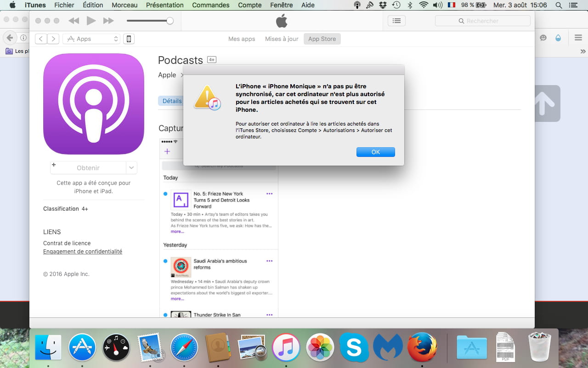Open App Store from the Dock
The width and height of the screenshot is (588, 368).
(82, 347)
